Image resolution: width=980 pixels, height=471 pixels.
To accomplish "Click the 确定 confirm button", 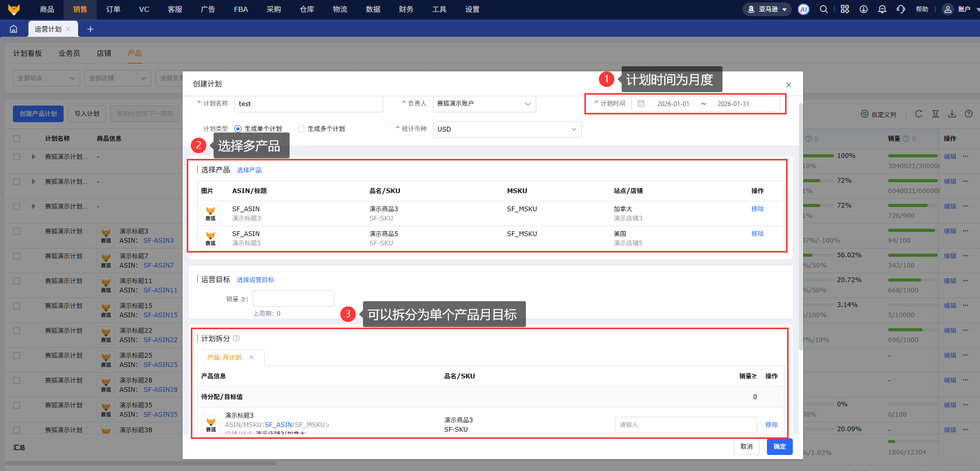I will click(x=780, y=447).
